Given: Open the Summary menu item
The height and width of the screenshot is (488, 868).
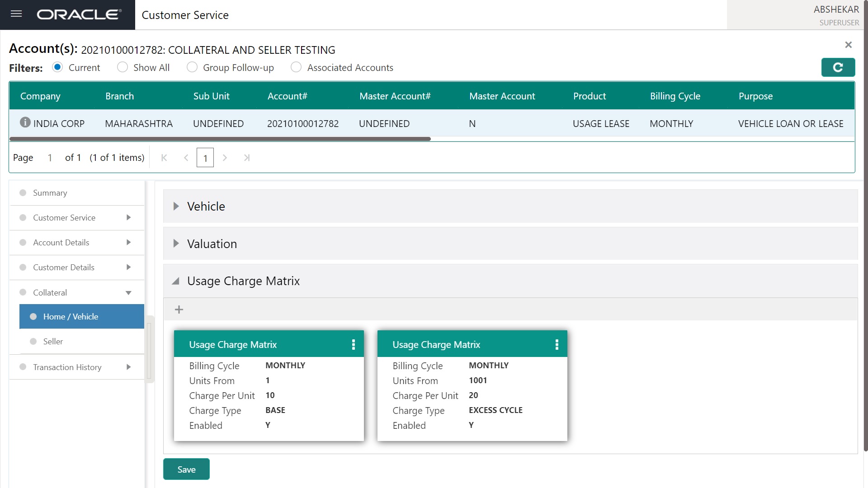Looking at the screenshot, I should point(50,193).
